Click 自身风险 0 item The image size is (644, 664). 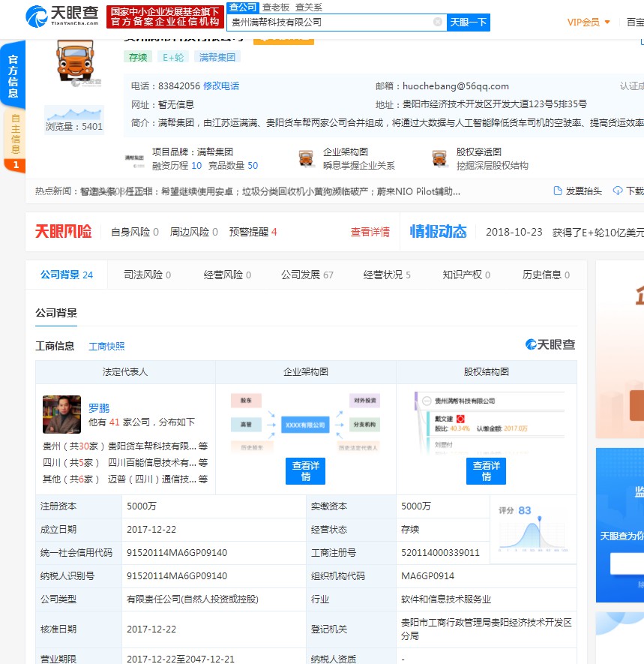134,232
